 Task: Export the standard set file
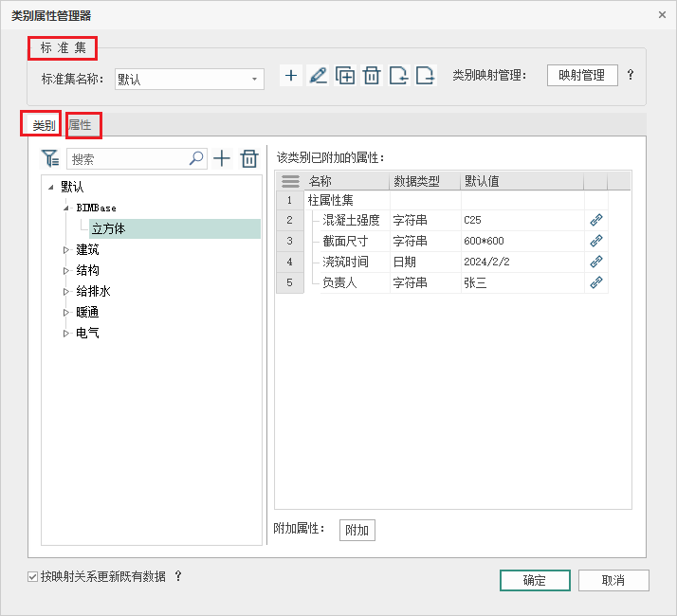coord(426,76)
